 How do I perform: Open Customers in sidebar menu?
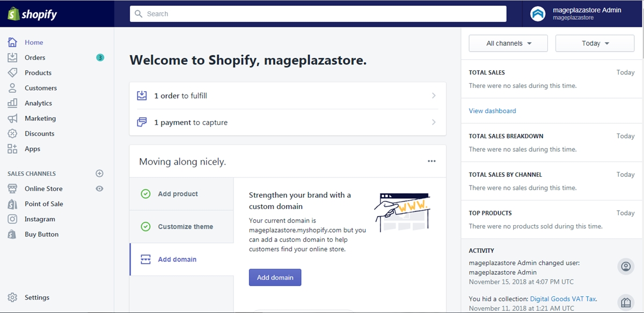pyautogui.click(x=41, y=88)
